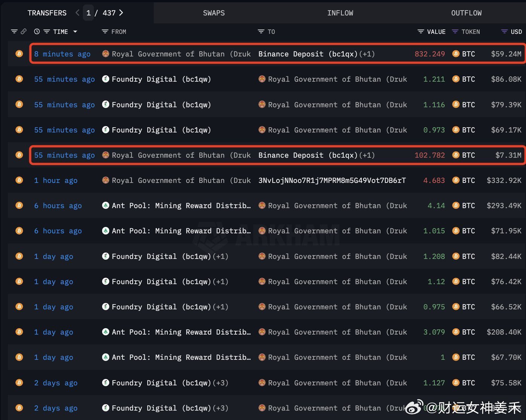Open Royal Government of Bhutan sender on 4.683 row
The image size is (526, 420).
[181, 180]
